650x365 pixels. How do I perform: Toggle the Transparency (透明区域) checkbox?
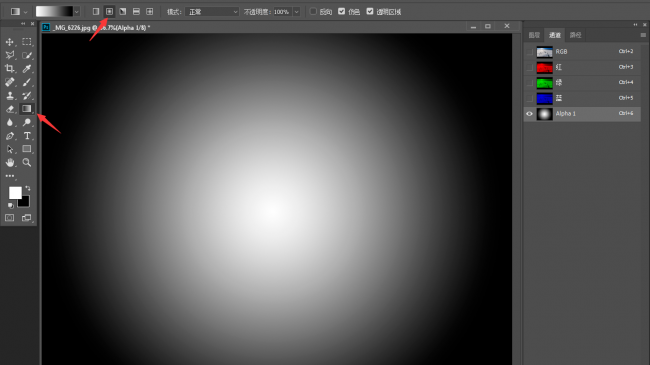click(370, 12)
